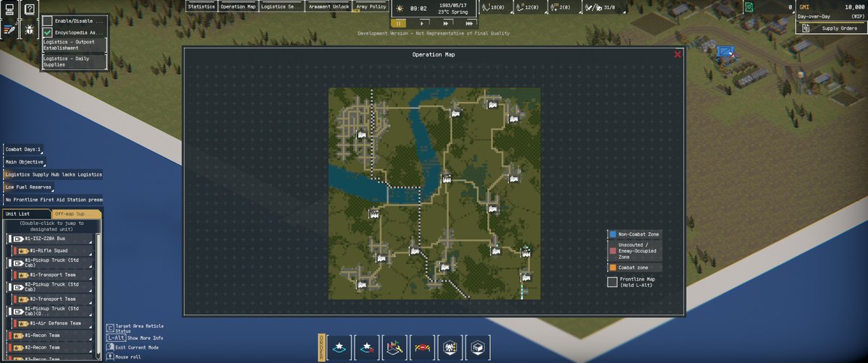The height and width of the screenshot is (363, 868).
Task: Toggle the Enable/Disable checkbox
Action: coord(48,20)
